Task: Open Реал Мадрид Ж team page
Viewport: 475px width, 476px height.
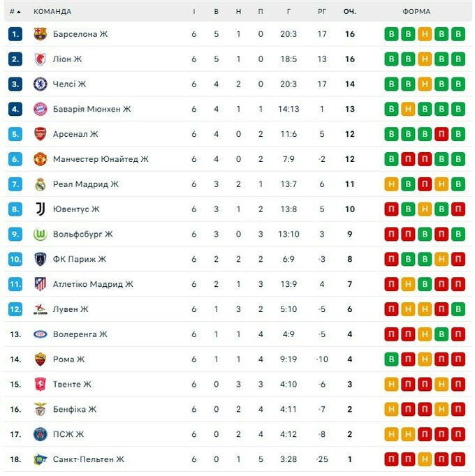Action: [85, 184]
